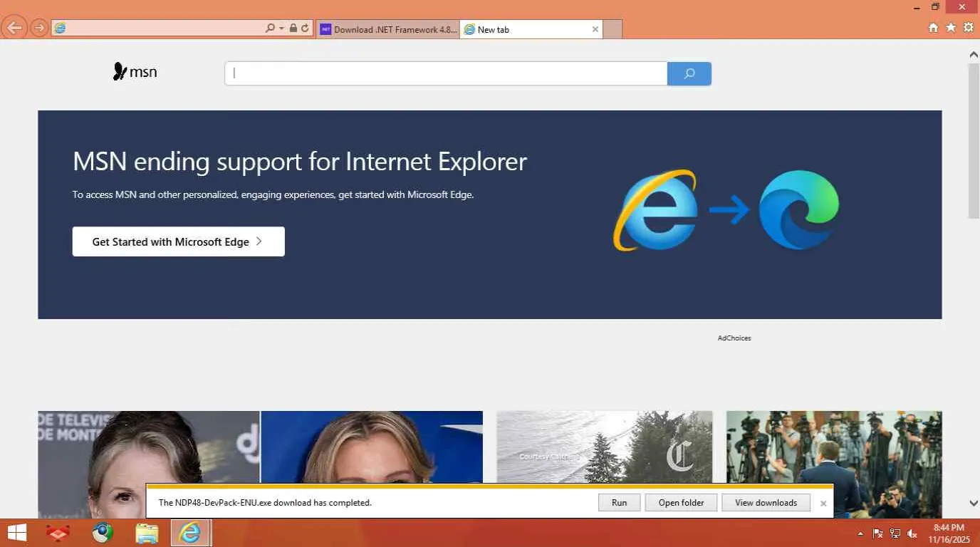
Task: Click into the MSN search box
Action: click(x=447, y=73)
